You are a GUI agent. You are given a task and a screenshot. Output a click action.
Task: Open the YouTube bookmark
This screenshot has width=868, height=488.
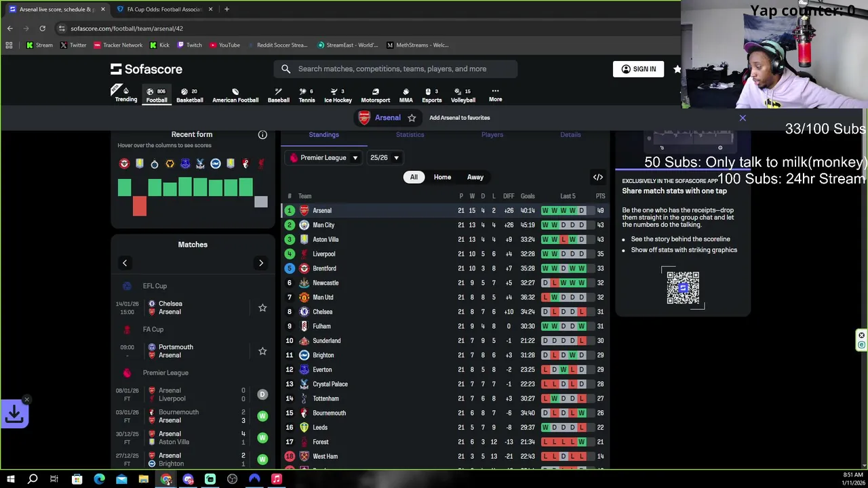[x=224, y=45]
